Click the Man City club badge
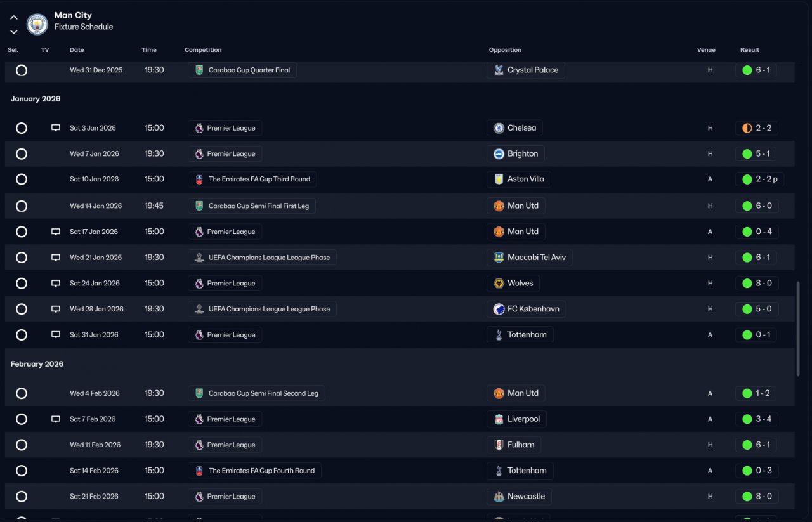Viewport: 812px width, 522px height. 37,25
